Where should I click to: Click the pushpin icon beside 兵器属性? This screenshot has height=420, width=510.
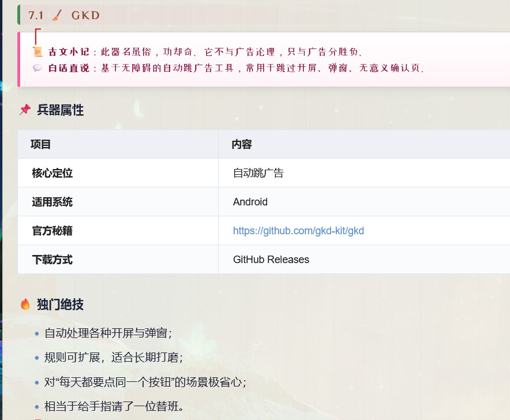(x=25, y=110)
